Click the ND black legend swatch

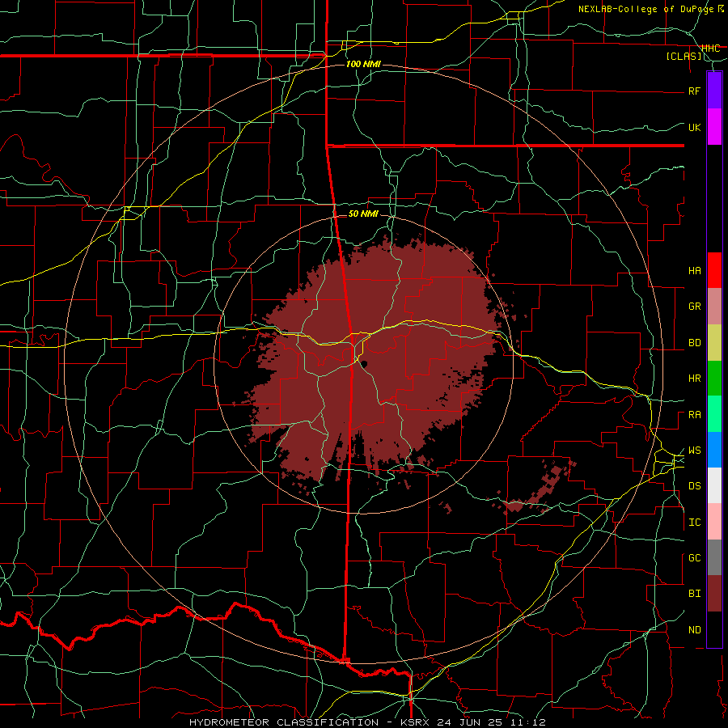714,629
